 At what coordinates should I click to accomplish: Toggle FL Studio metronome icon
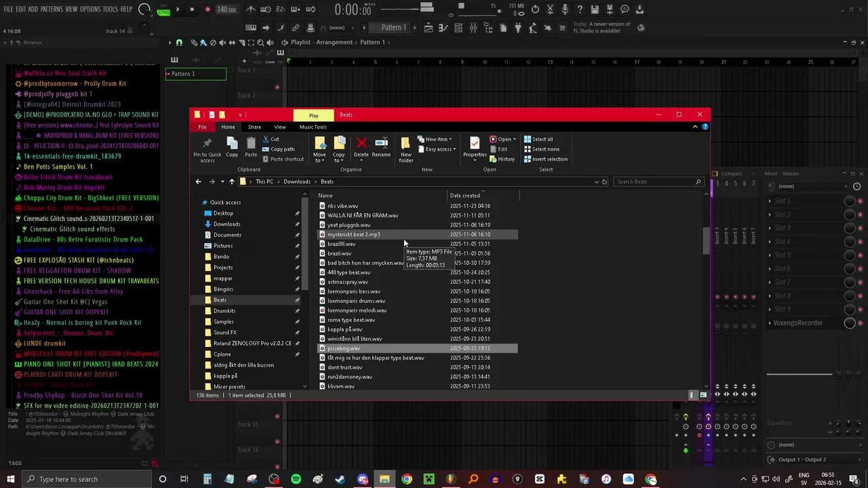(250, 9)
